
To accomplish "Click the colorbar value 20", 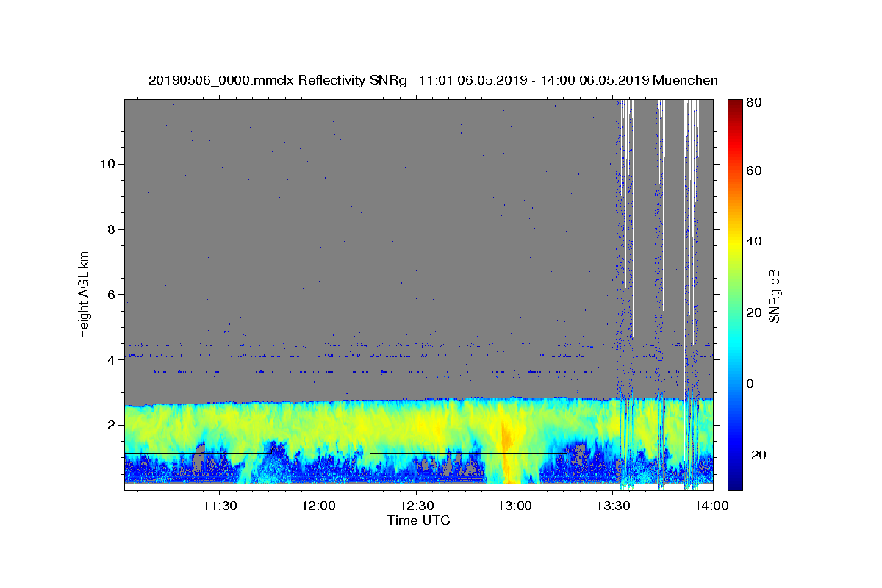I will [756, 312].
